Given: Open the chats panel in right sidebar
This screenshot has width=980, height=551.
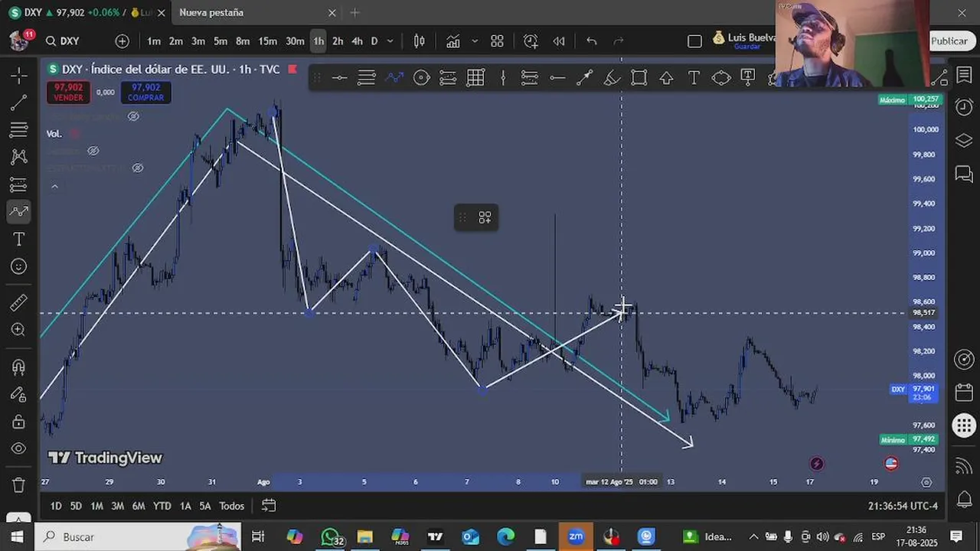Looking at the screenshot, I should 964,174.
